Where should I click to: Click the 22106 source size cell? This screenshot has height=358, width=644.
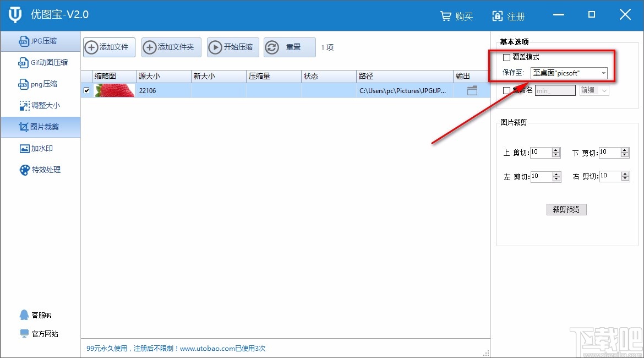click(x=163, y=90)
